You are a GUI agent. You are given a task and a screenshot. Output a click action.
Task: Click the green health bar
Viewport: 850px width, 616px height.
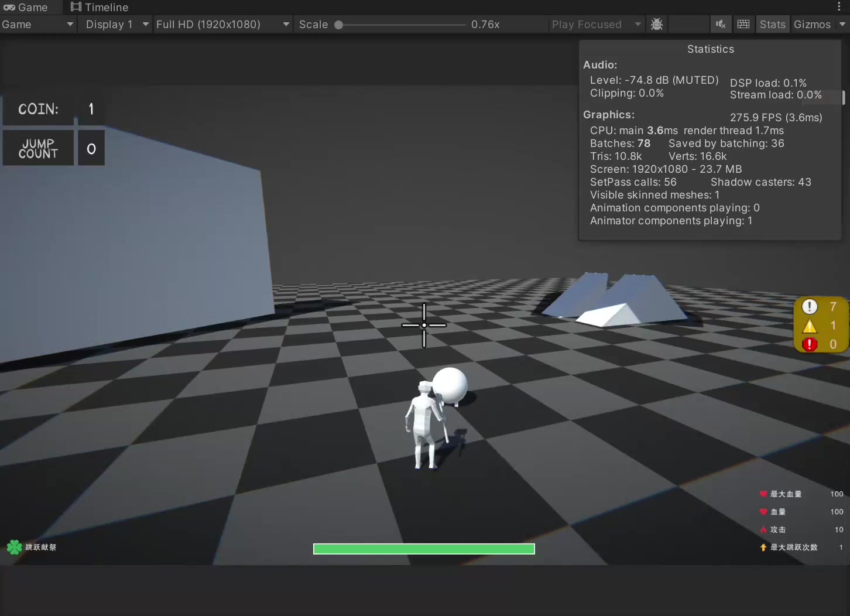click(x=424, y=549)
